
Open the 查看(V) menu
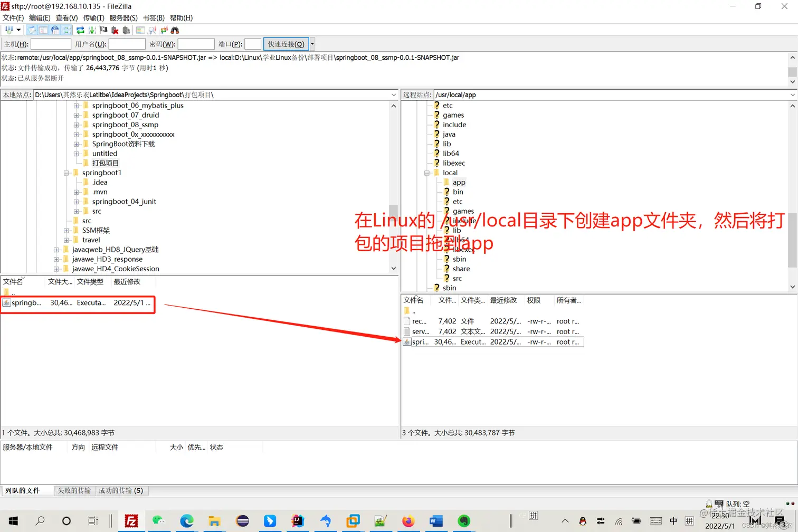tap(66, 18)
